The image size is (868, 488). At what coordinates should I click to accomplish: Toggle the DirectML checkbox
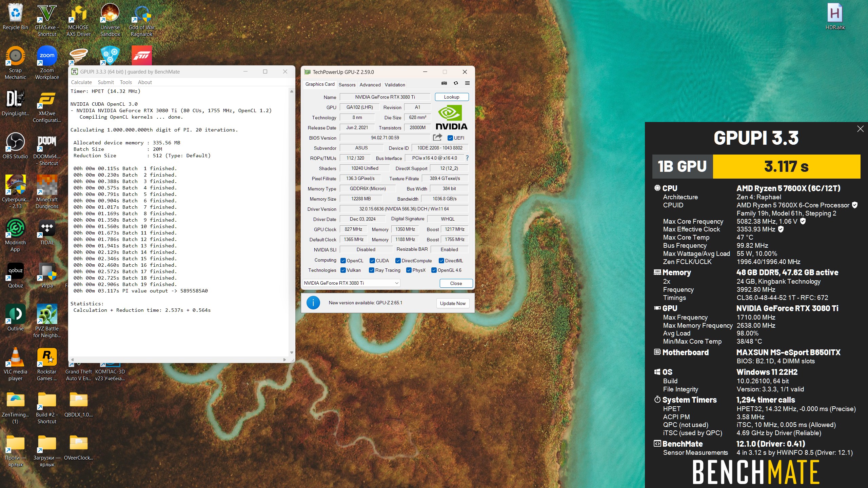click(x=441, y=261)
